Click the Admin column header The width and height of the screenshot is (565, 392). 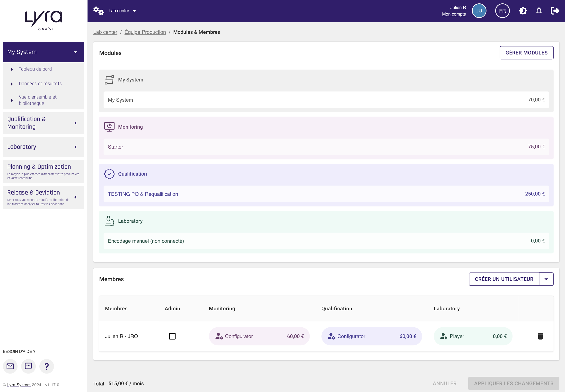(x=172, y=309)
